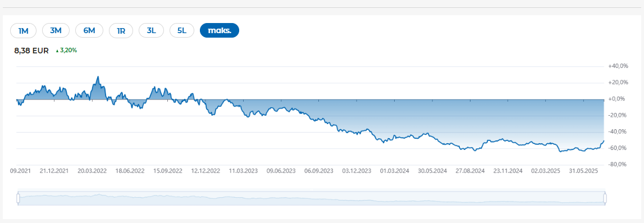Click the 8,38 EUR price value

31,51
